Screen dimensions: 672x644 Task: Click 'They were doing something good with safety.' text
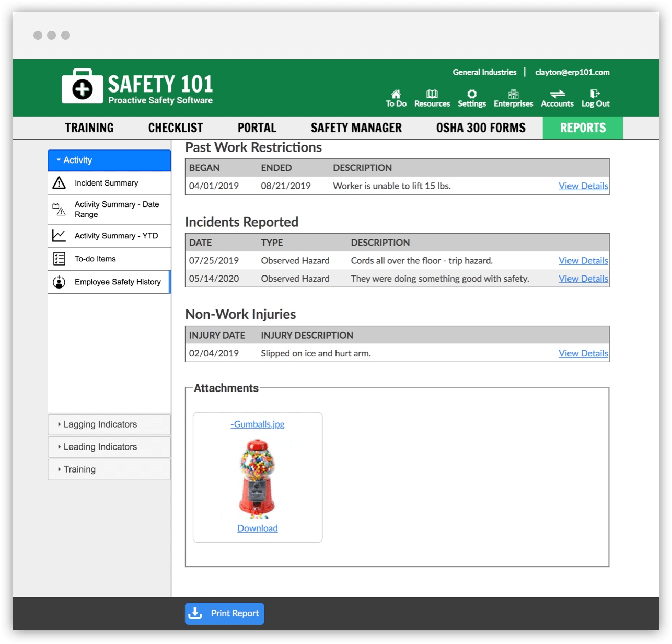click(440, 279)
